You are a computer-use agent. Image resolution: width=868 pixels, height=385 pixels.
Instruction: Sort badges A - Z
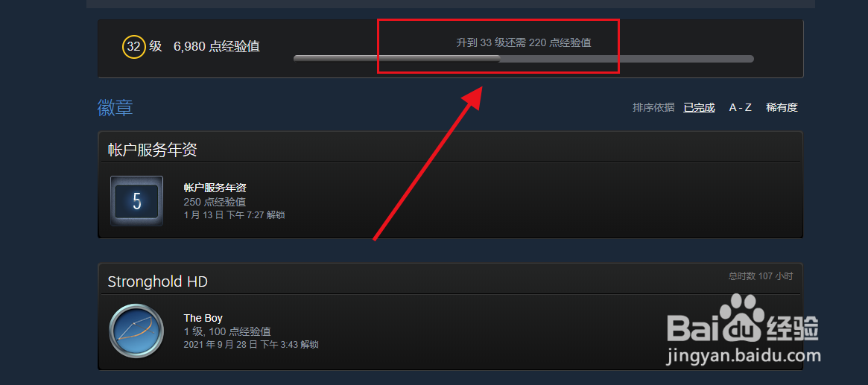pyautogui.click(x=740, y=107)
